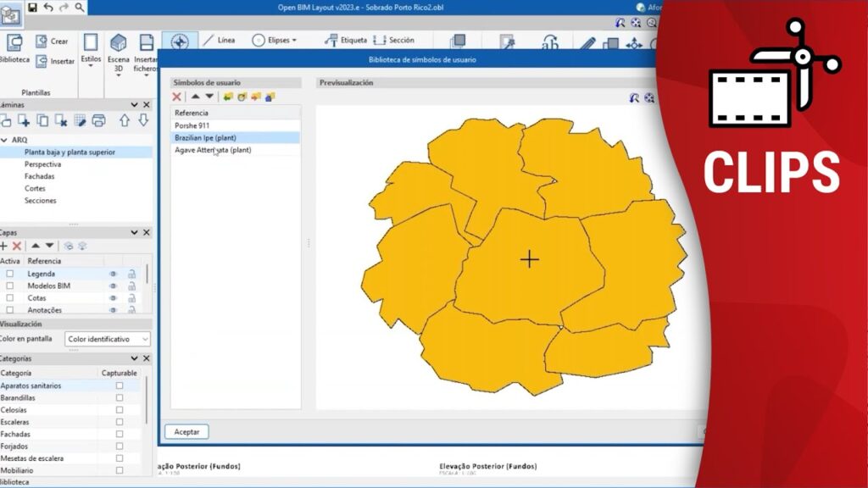Select Porshe 911 in symbol list
The image size is (868, 488).
(x=192, y=125)
